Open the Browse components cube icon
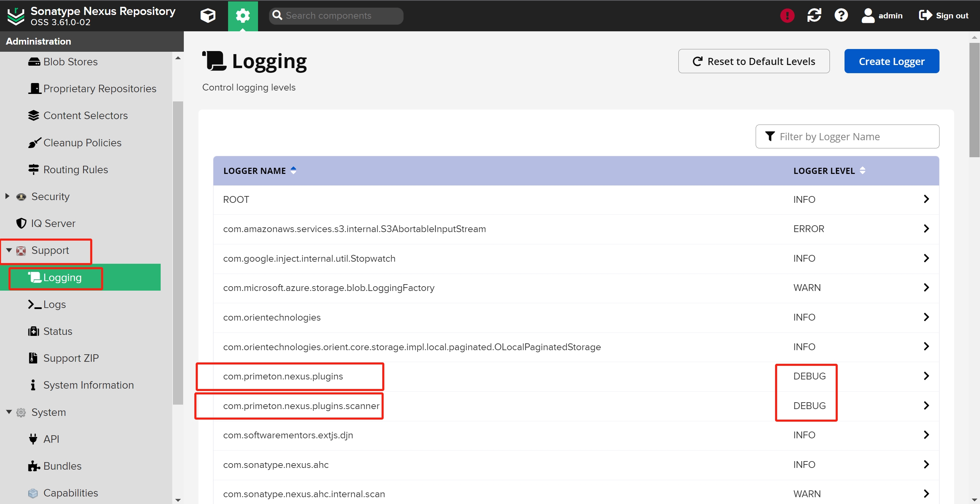Image resolution: width=980 pixels, height=504 pixels. 207,16
